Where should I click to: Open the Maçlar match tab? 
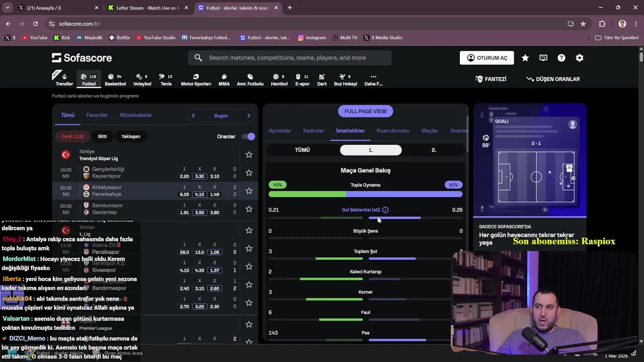pyautogui.click(x=430, y=131)
